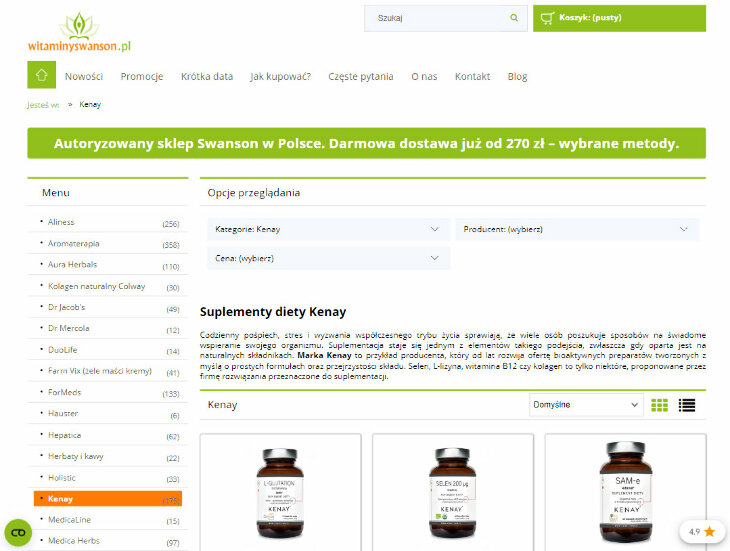The image size is (730, 551).
Task: Click the Autoryzowany sklep Swanson banner
Action: [x=366, y=143]
